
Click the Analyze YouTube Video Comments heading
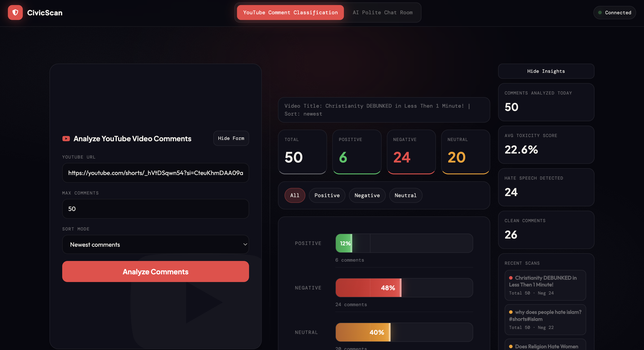[x=132, y=139]
